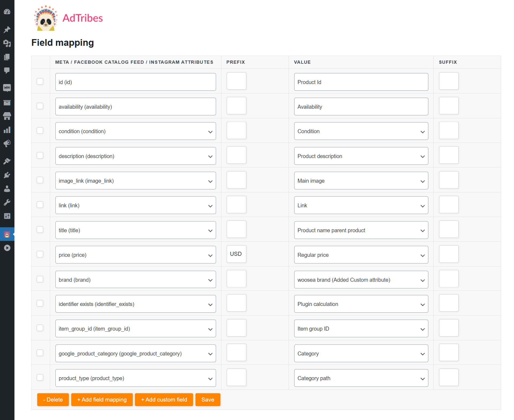
Task: Click the Save button
Action: tap(207, 400)
